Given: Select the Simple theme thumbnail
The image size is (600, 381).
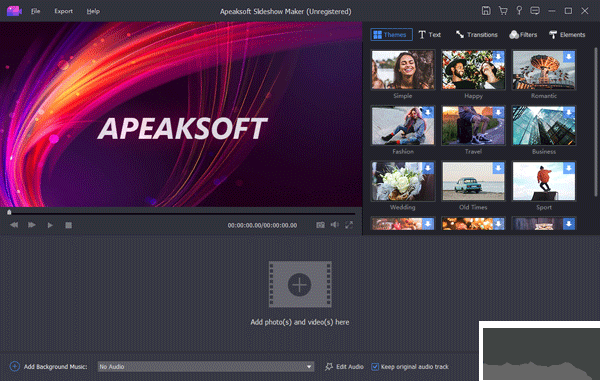Looking at the screenshot, I should pyautogui.click(x=403, y=70).
